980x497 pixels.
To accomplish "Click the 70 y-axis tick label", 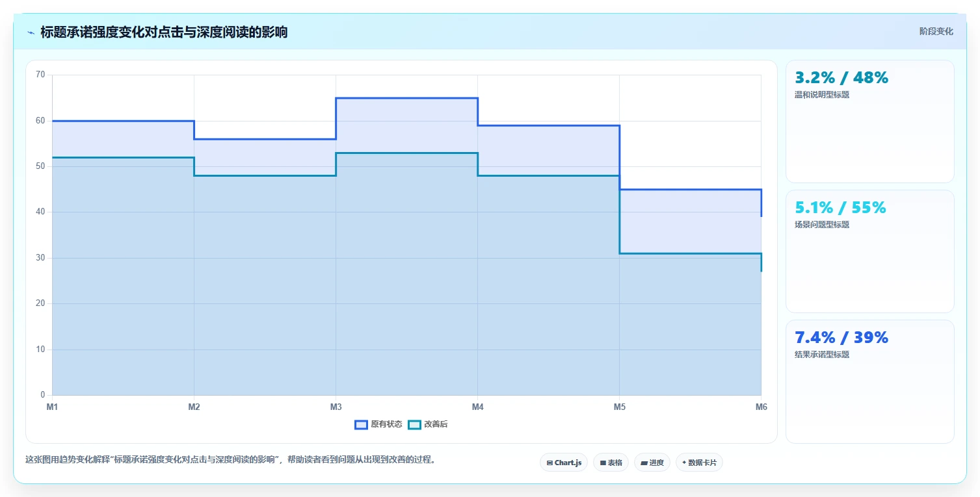I will click(x=40, y=75).
